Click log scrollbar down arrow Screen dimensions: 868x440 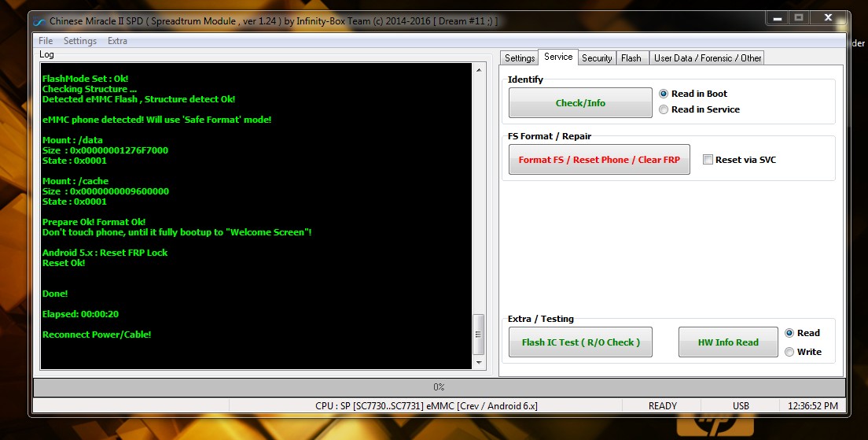click(x=478, y=362)
